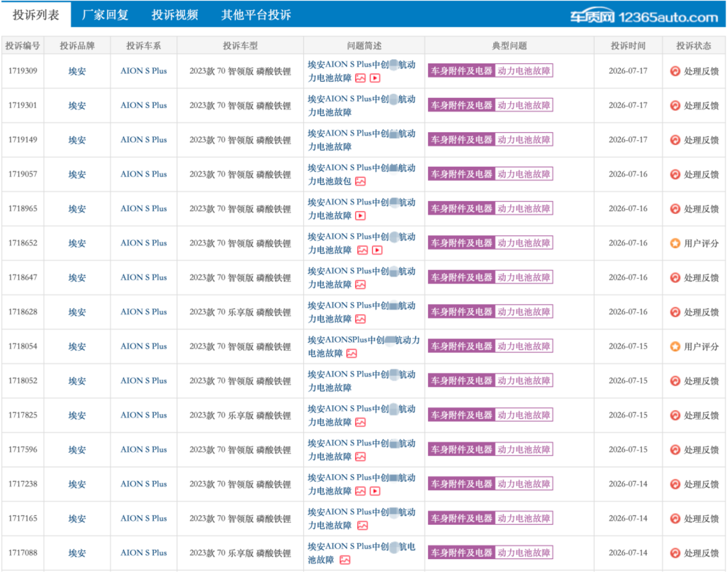Click 处理反馈 status icon for complaint 1718628
Viewport: 728px width, 572px height.
(x=675, y=312)
